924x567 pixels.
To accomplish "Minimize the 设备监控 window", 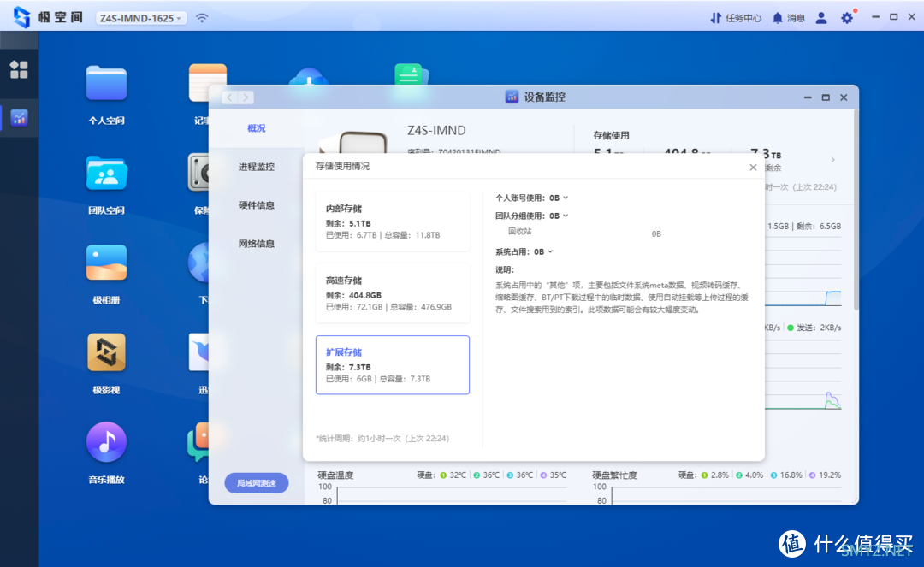I will tap(808, 97).
